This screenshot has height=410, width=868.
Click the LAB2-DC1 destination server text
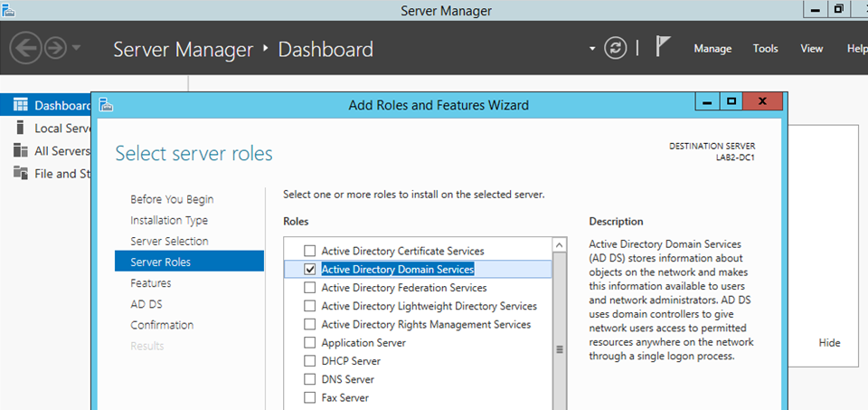click(735, 157)
